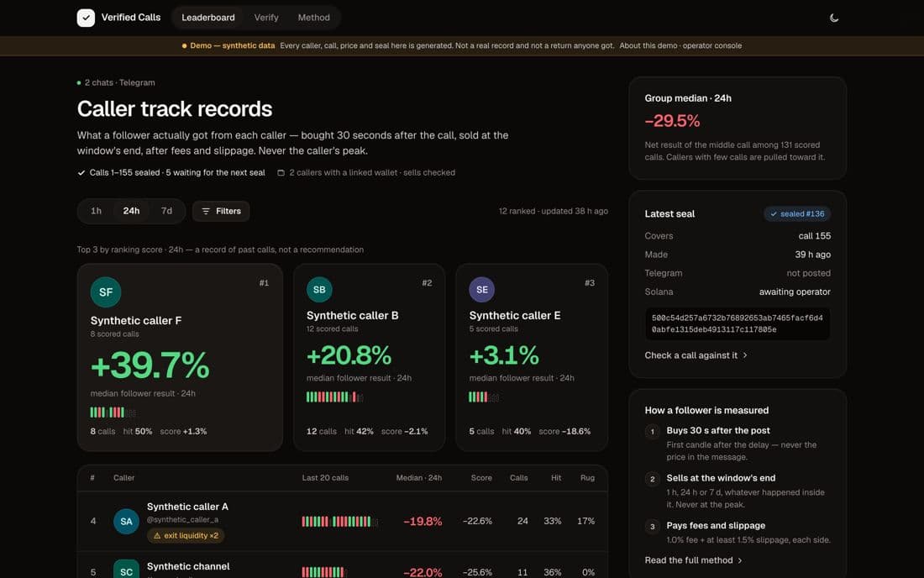Viewport: 924px width, 578px height.
Task: Open the About this demo link
Action: [x=648, y=45]
